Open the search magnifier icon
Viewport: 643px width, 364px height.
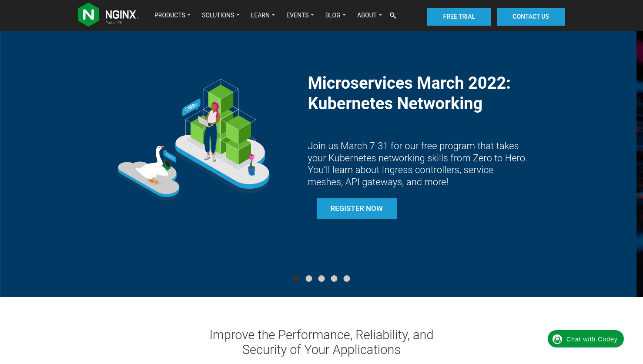point(393,16)
